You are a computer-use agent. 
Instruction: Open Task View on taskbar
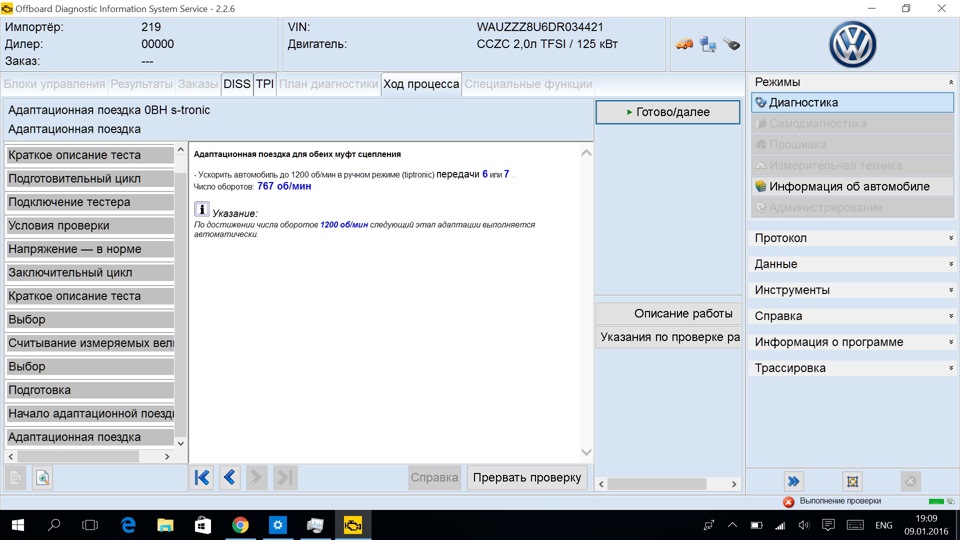[x=90, y=525]
